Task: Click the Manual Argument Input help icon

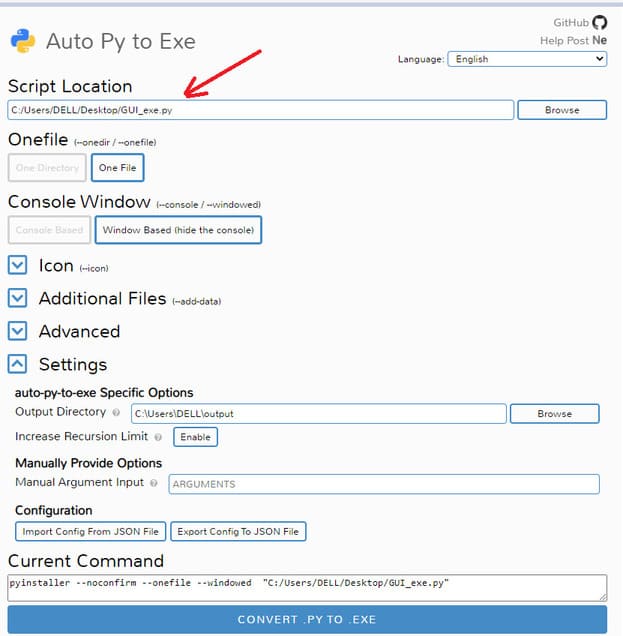Action: coord(154,483)
